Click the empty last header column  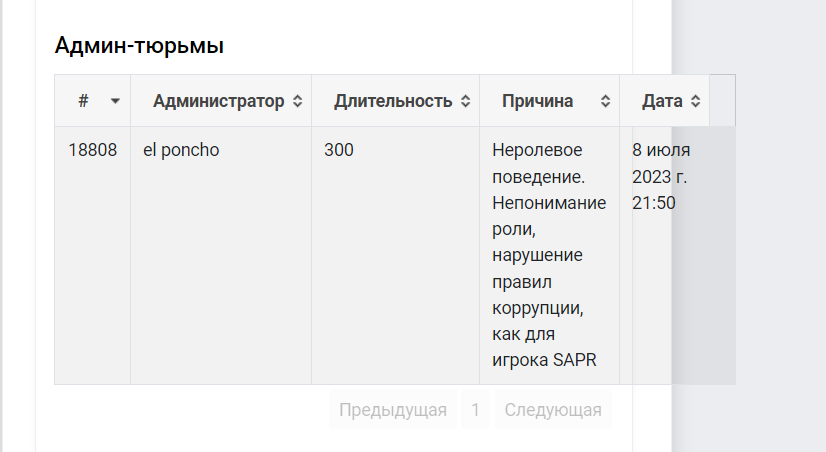pyautogui.click(x=722, y=101)
